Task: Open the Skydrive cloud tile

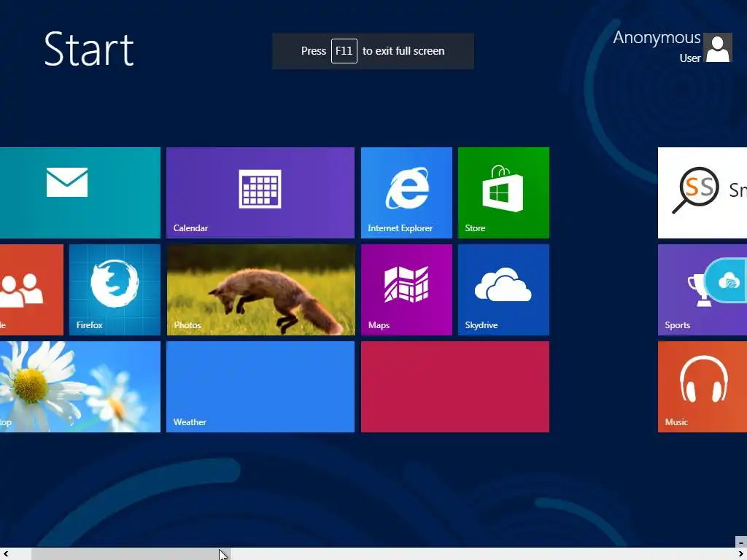Action: point(503,290)
